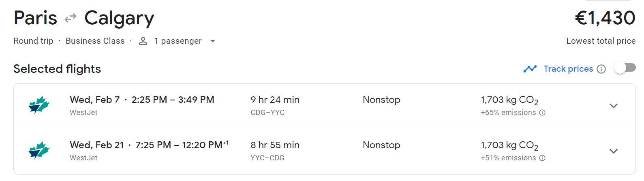The width and height of the screenshot is (644, 181).
Task: Click the Track prices label
Action: tap(568, 69)
